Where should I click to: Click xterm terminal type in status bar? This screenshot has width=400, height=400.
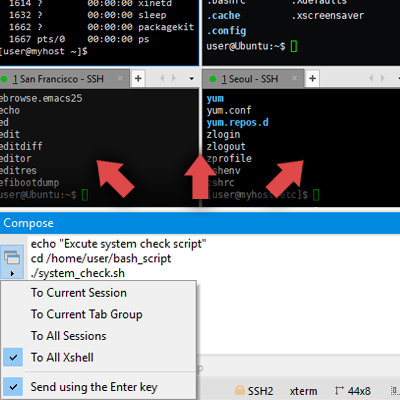303,391
